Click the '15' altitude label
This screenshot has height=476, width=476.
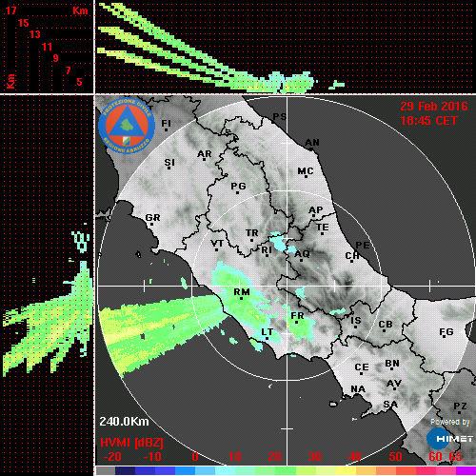(23, 23)
